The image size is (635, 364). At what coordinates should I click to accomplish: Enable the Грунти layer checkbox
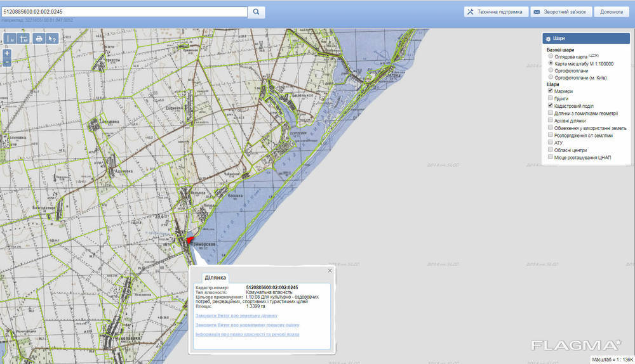tap(550, 98)
